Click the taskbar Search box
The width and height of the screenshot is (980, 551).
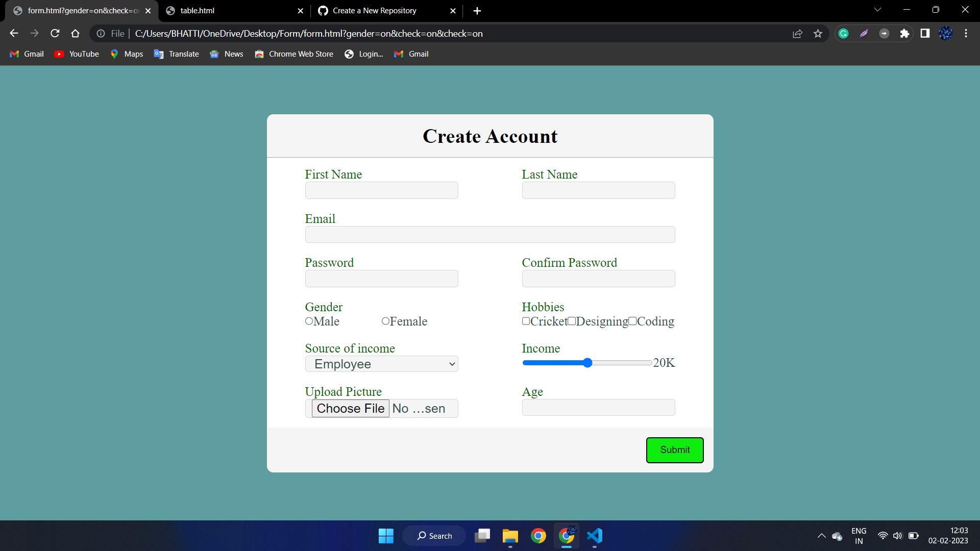tap(434, 536)
